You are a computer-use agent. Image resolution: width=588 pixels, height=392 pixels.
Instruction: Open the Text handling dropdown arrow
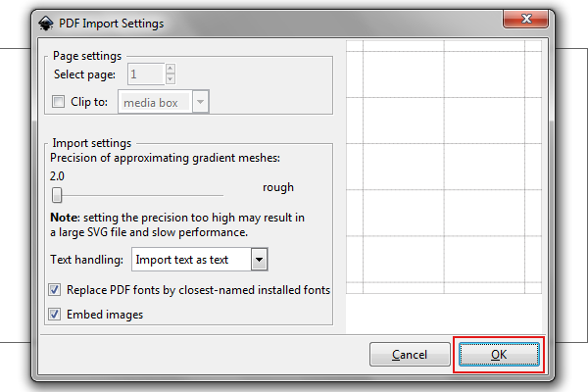point(259,259)
